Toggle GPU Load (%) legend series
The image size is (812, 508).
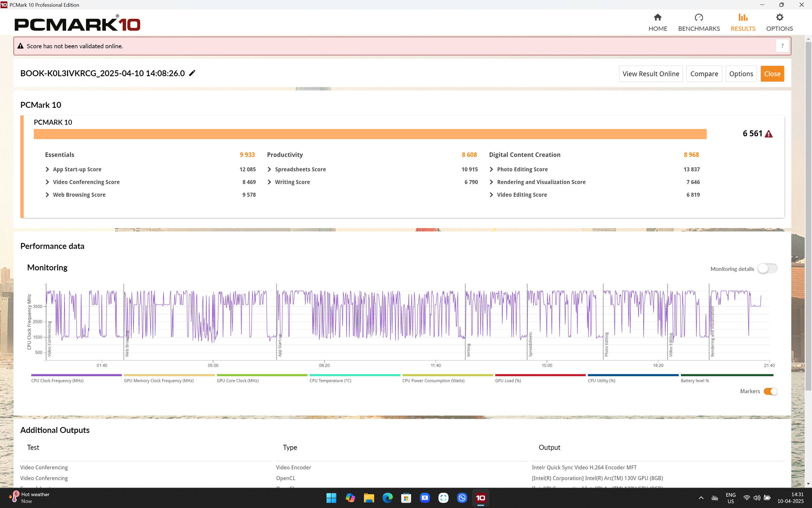pyautogui.click(x=540, y=378)
